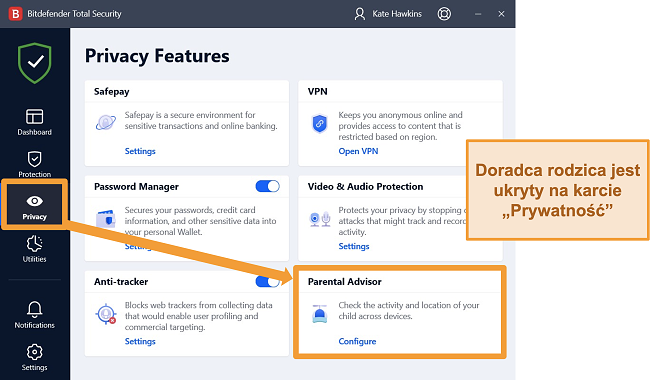This screenshot has height=380, width=650.
Task: Click the green shield status icon
Action: click(34, 63)
